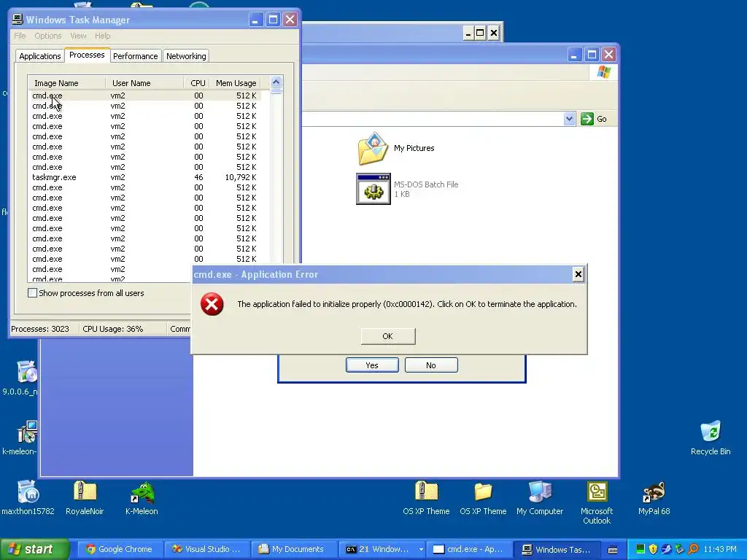Close the cmd.exe Application Error dialog

[x=578, y=274]
